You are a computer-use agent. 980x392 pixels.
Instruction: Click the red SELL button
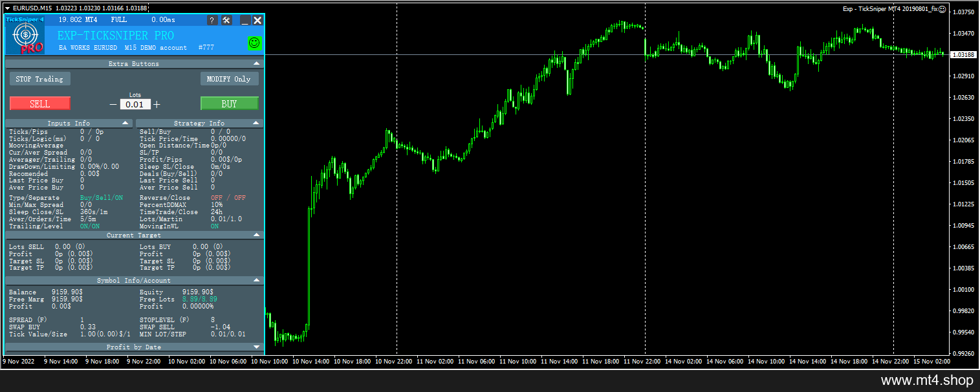pos(40,103)
